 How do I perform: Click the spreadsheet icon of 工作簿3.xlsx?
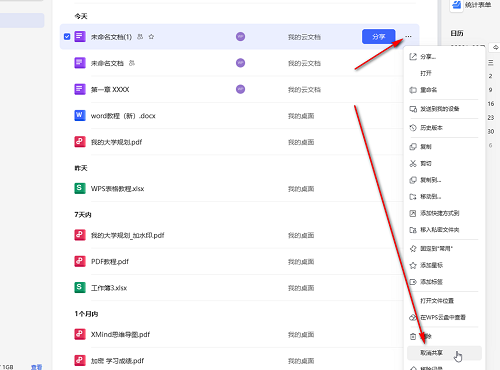[x=80, y=287]
